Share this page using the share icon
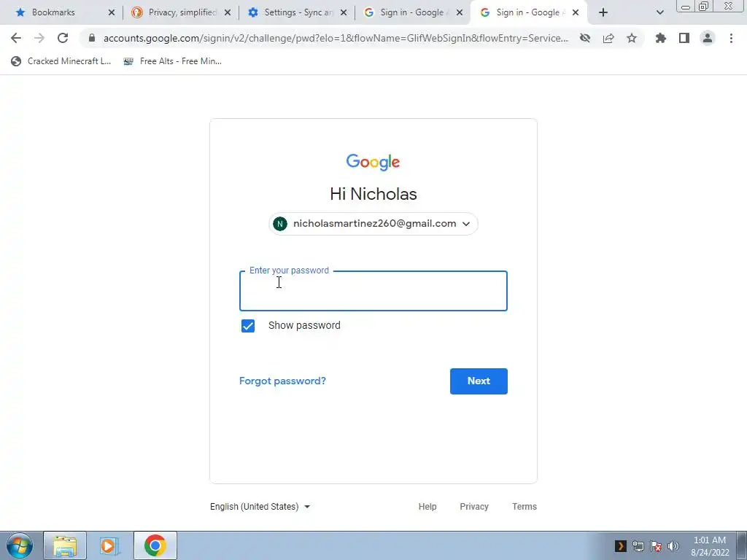The height and width of the screenshot is (560, 747). tap(608, 38)
